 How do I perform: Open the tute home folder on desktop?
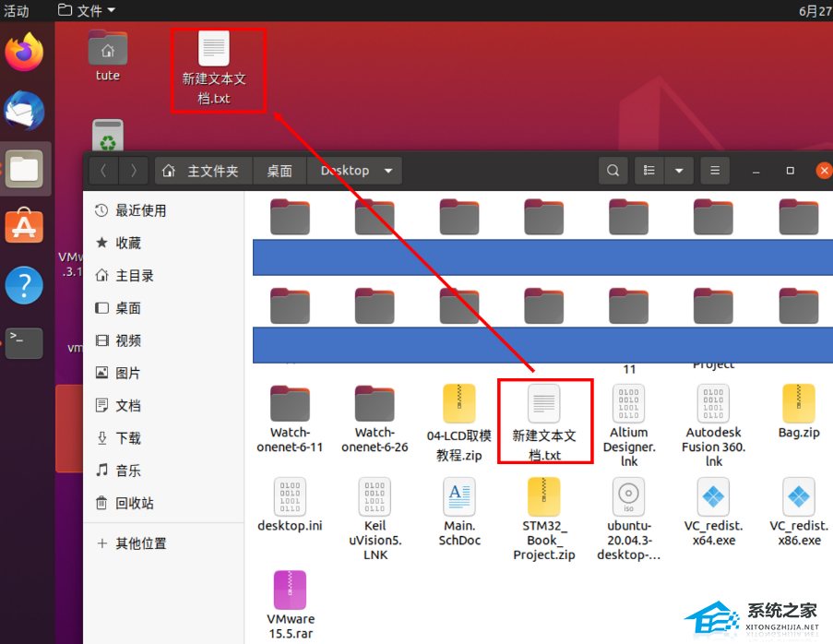click(x=108, y=56)
